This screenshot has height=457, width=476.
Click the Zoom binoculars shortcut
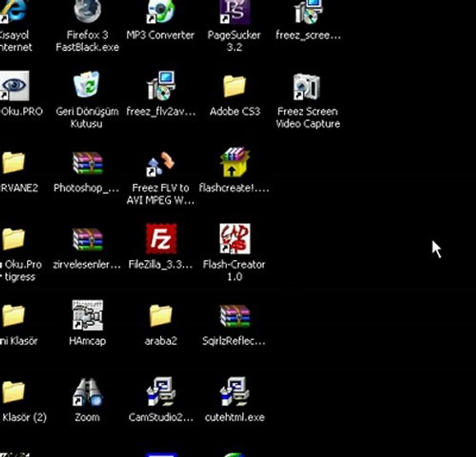pos(88,392)
